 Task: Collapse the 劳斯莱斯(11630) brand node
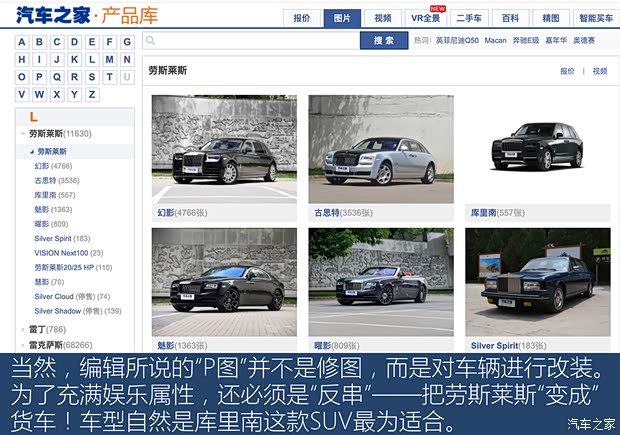pyautogui.click(x=23, y=133)
